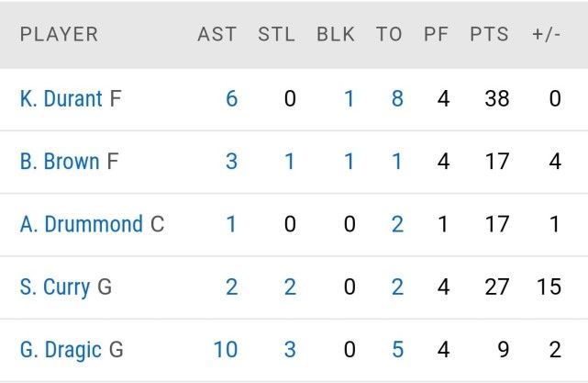Click G. Dragic player name

click(x=61, y=350)
